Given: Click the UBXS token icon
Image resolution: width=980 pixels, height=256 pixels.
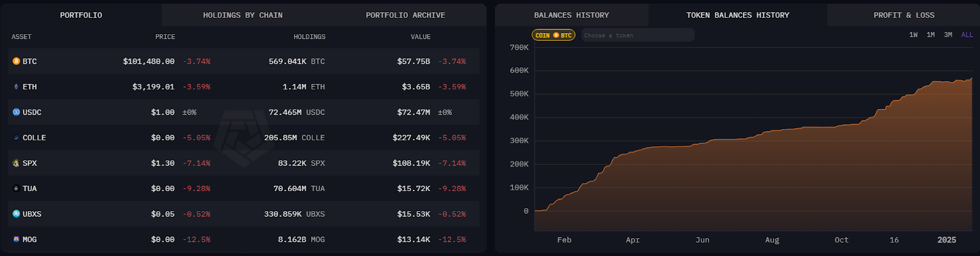Looking at the screenshot, I should point(17,214).
